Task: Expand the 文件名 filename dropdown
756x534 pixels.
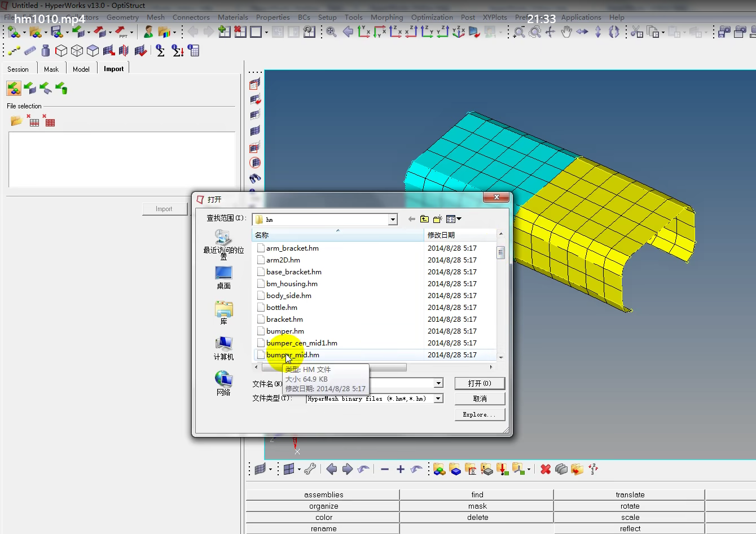Action: [438, 383]
